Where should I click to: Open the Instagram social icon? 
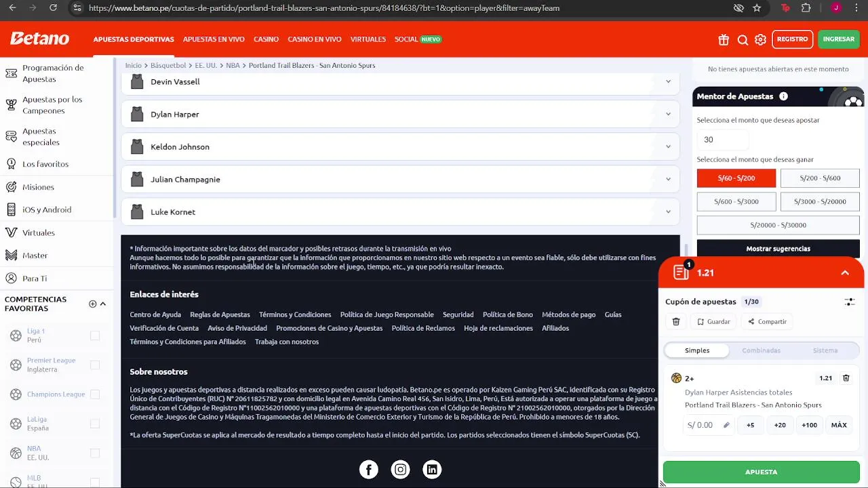click(401, 469)
